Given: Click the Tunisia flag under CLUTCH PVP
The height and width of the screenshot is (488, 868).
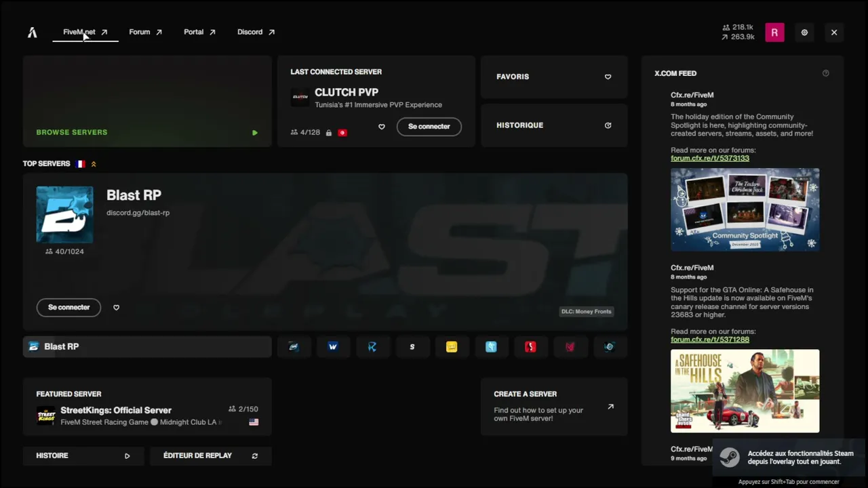Looking at the screenshot, I should pos(342,133).
